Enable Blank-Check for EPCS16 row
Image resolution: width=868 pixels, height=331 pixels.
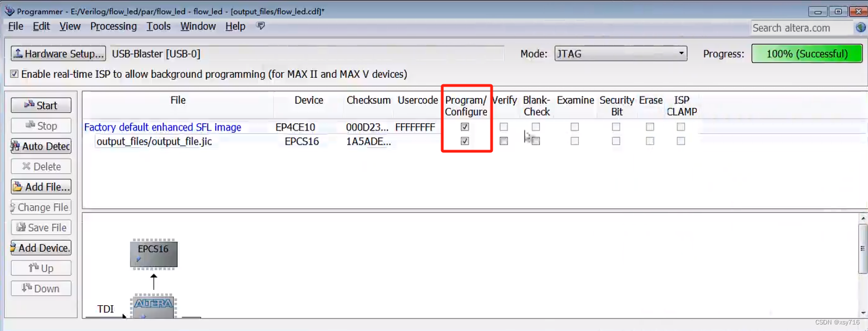coord(536,141)
